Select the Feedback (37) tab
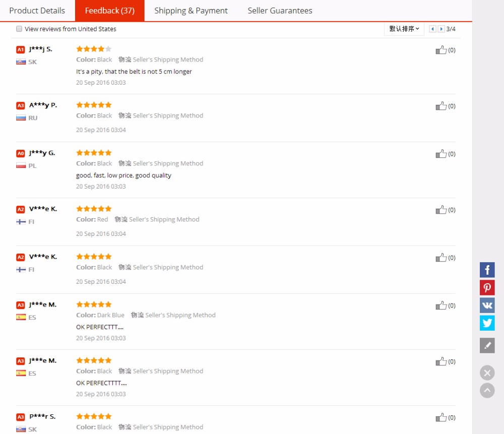The image size is (504, 434). pyautogui.click(x=109, y=11)
